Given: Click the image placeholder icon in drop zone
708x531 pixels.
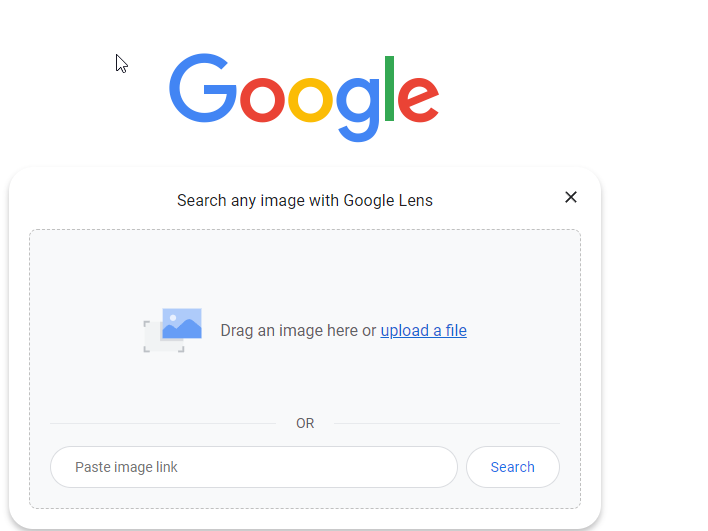Looking at the screenshot, I should [x=173, y=330].
